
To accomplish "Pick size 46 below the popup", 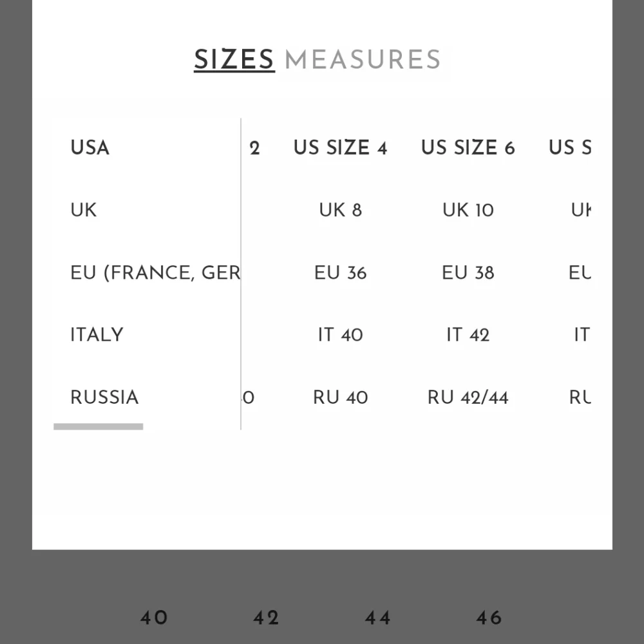I will pos(489,618).
